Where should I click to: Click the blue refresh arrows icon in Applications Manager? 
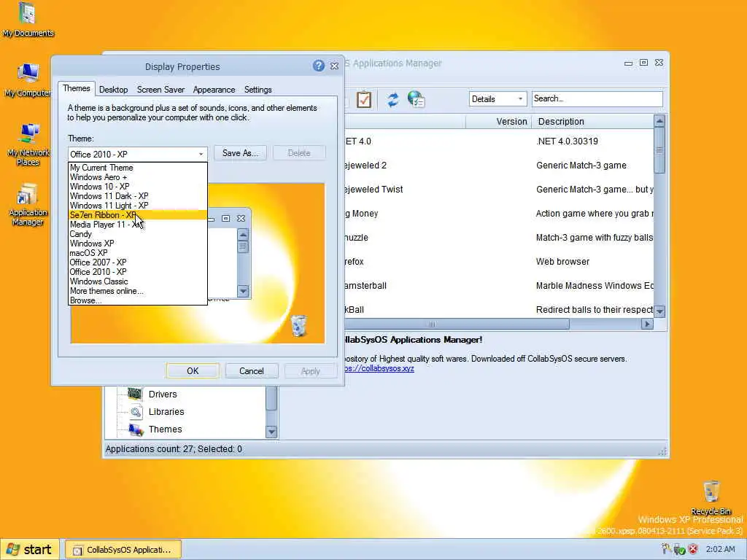pos(392,99)
